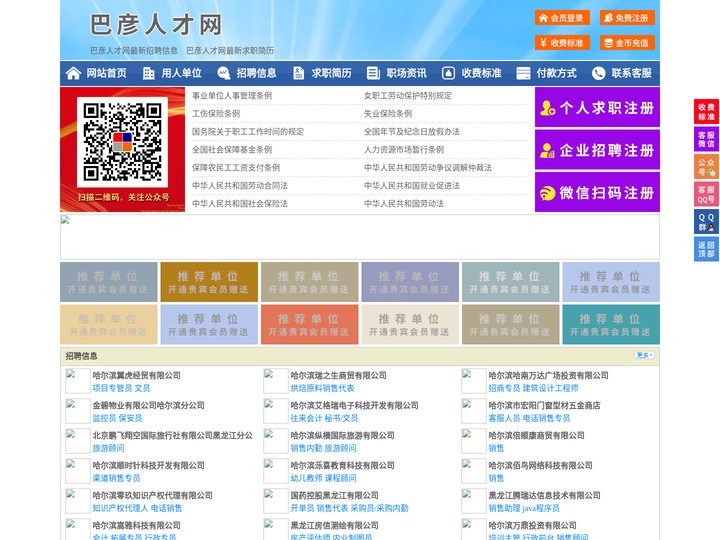Open 网站首页 in navigation bar
Screen dimensions: 720x540
coord(107,73)
